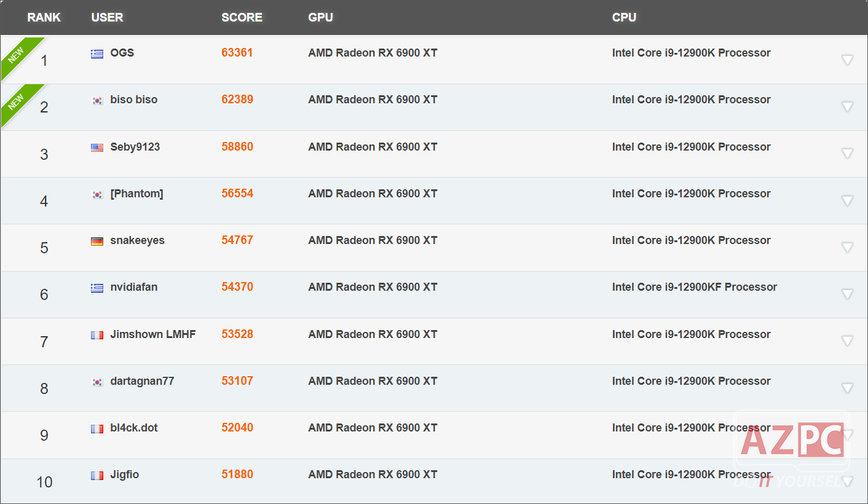Sort by the SCORE column header
The width and height of the screenshot is (868, 504).
[x=242, y=17]
